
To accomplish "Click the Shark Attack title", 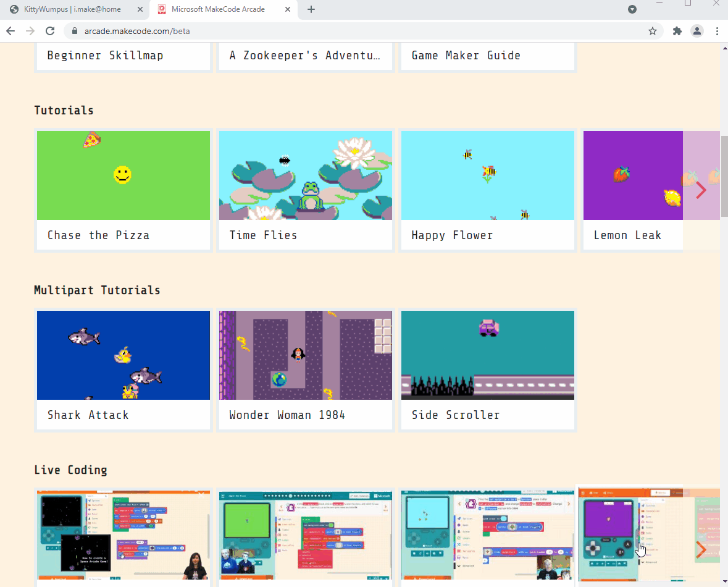I will point(88,415).
